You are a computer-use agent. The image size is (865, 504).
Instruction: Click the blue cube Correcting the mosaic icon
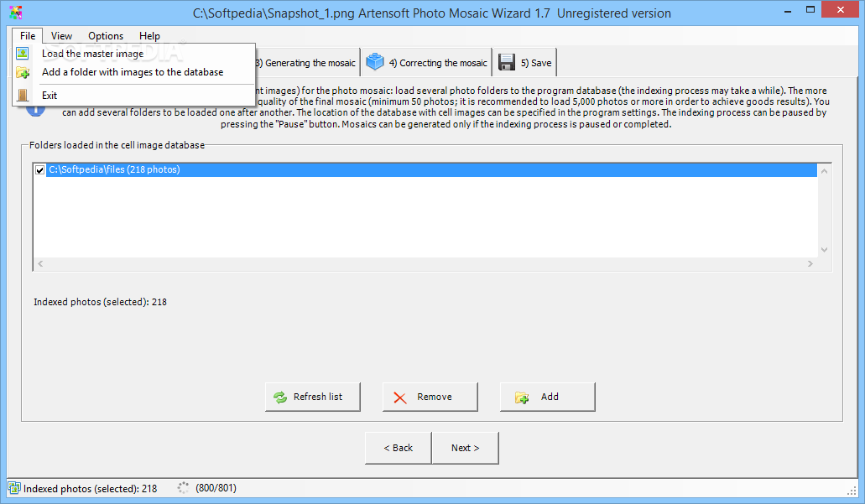point(375,62)
